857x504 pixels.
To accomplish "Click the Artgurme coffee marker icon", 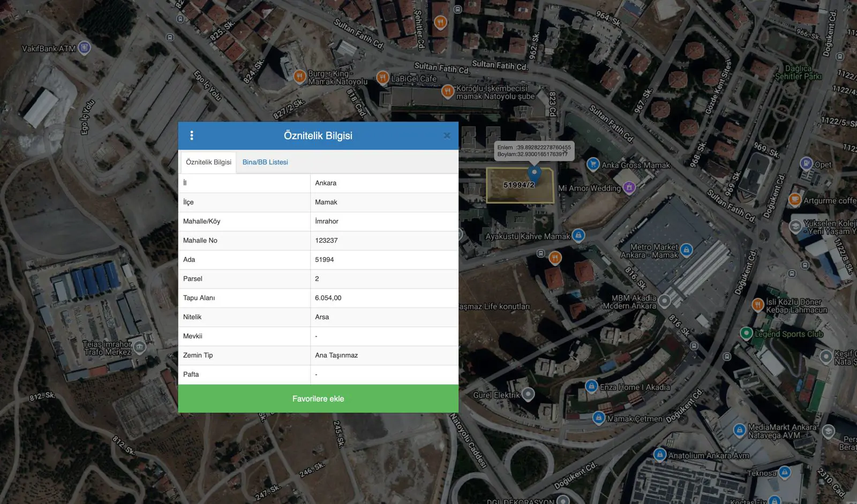I will pyautogui.click(x=795, y=200).
